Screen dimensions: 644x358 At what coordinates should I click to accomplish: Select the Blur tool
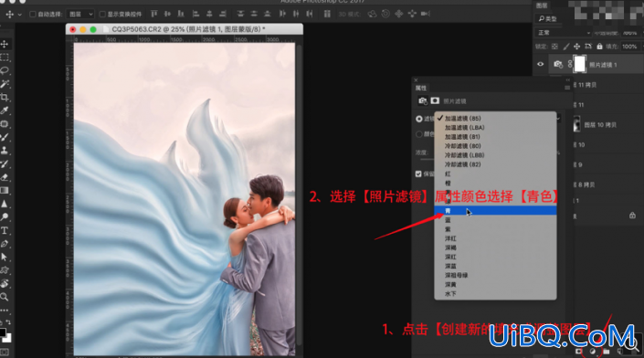point(5,204)
